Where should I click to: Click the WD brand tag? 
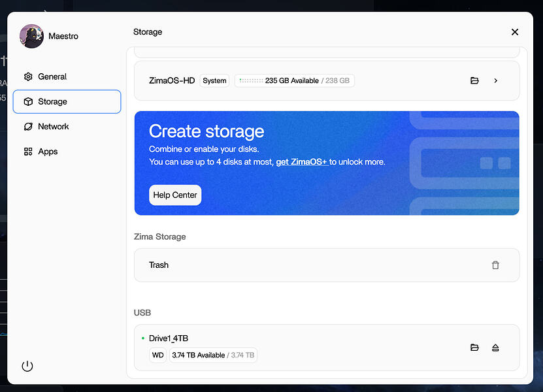[158, 355]
